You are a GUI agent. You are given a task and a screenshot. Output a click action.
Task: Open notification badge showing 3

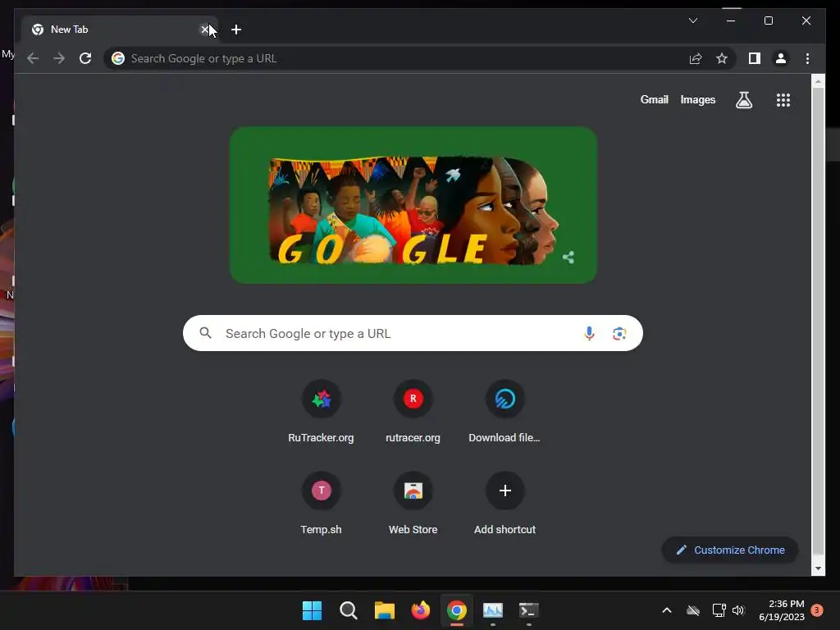coord(817,610)
